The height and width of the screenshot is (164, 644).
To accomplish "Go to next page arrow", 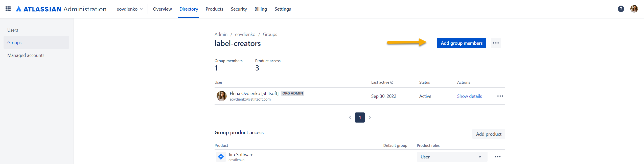I will [x=370, y=118].
